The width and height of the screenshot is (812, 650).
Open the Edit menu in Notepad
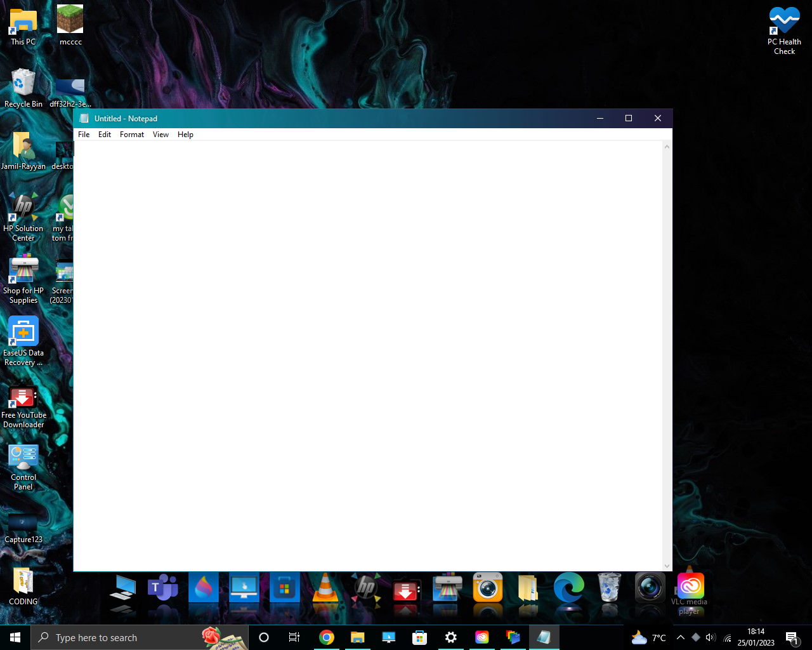(x=105, y=135)
